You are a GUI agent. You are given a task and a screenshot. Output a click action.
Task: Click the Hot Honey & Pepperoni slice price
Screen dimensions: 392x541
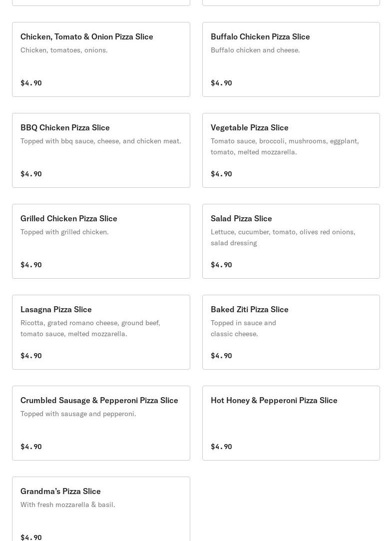pyautogui.click(x=221, y=447)
